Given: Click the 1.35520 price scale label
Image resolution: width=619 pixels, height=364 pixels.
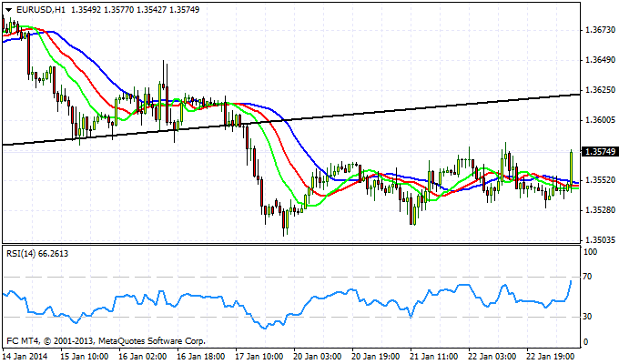Looking at the screenshot, I should click(601, 180).
